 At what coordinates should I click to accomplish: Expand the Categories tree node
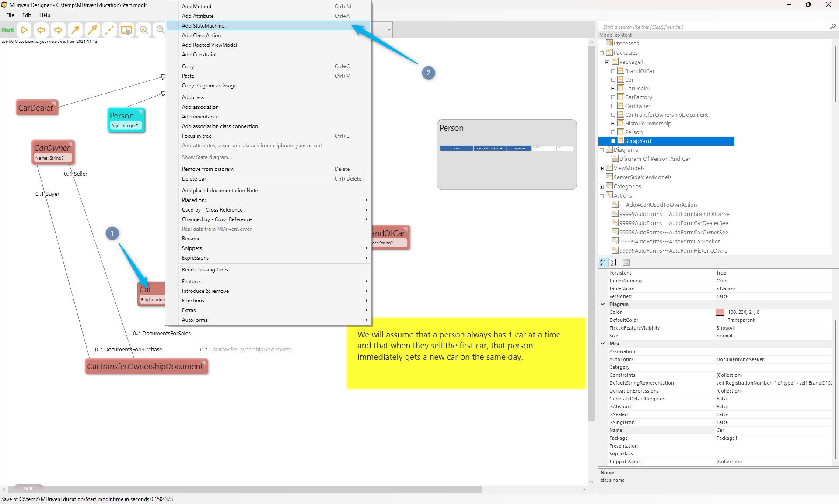(x=601, y=187)
